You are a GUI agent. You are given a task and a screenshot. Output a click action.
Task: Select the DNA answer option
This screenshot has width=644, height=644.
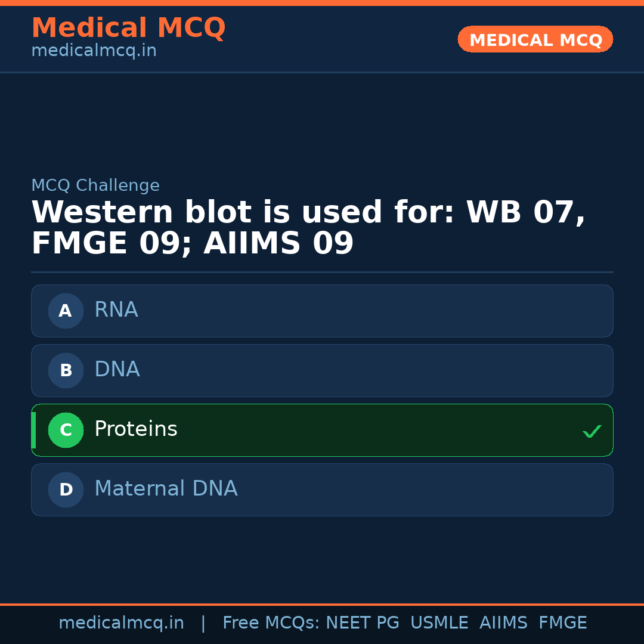coord(322,370)
